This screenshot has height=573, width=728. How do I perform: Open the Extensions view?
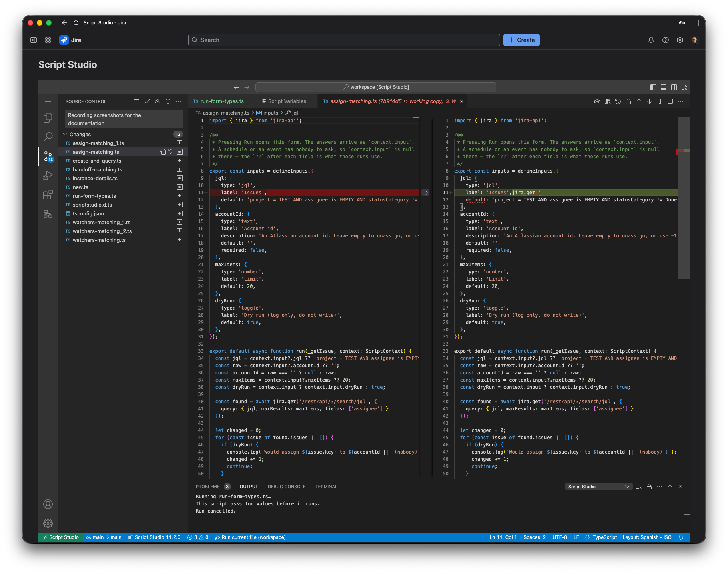point(48,195)
